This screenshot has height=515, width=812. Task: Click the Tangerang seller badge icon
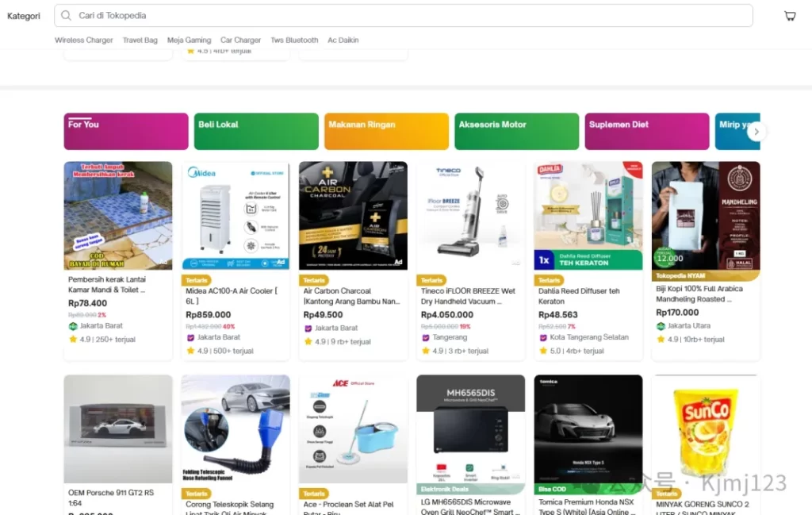click(425, 337)
